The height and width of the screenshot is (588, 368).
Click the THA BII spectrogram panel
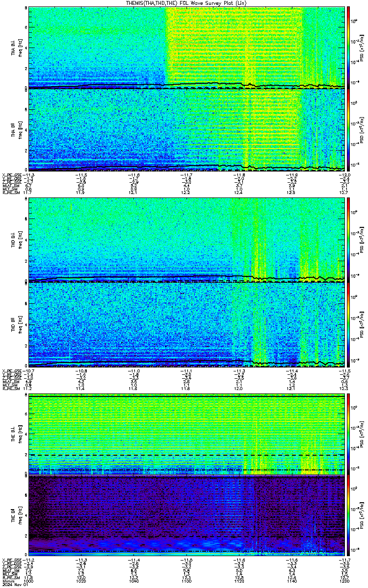(186, 129)
